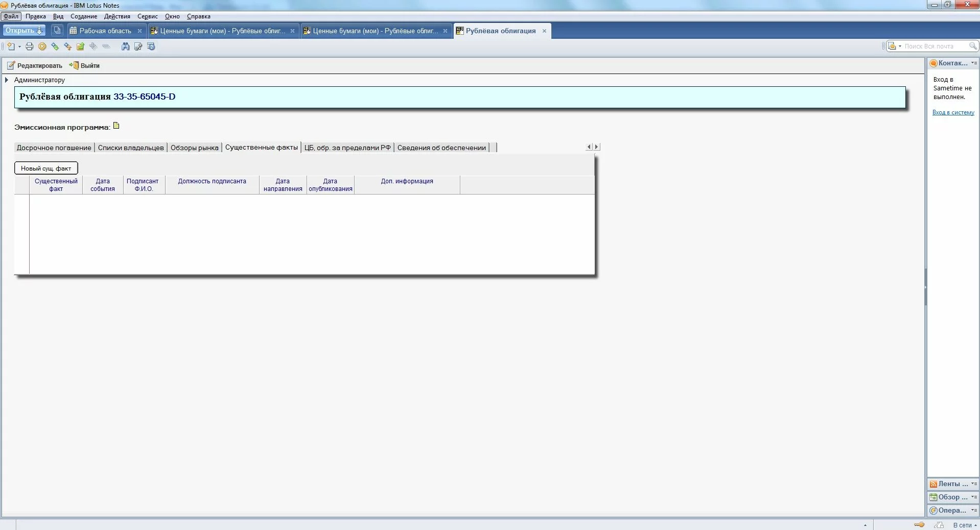The image size is (980, 530).
Task: Click the green up-arrow folder icon
Action: point(80,46)
